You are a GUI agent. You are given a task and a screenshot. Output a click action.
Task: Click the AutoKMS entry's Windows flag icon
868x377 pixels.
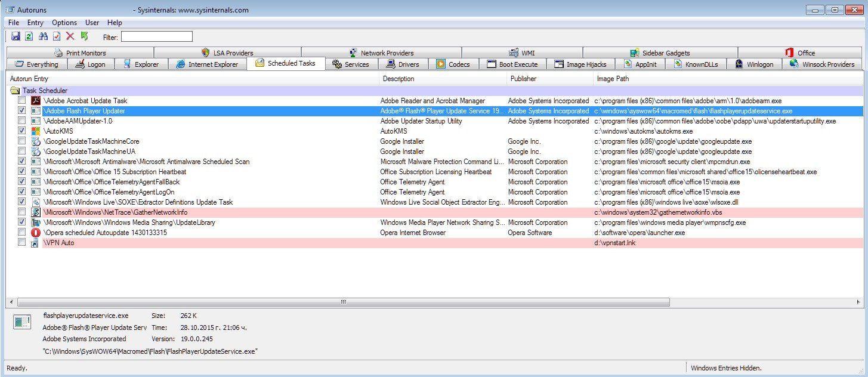tap(36, 131)
